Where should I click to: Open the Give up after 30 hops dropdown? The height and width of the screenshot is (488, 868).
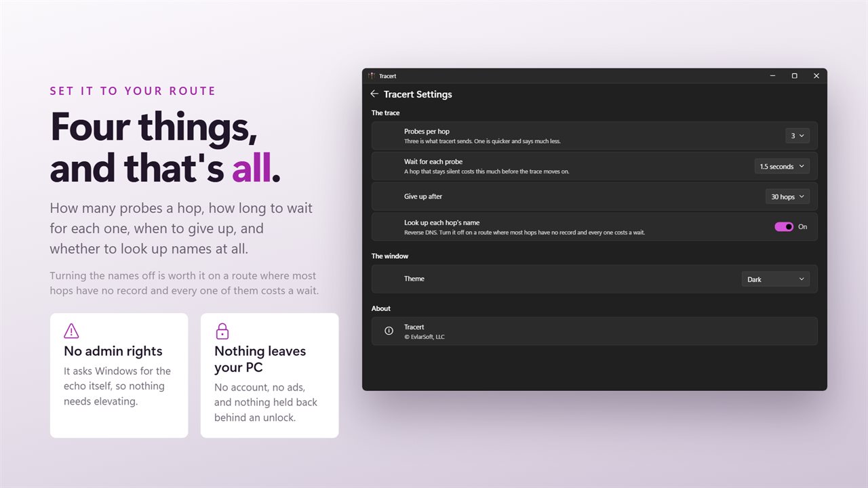pyautogui.click(x=787, y=197)
